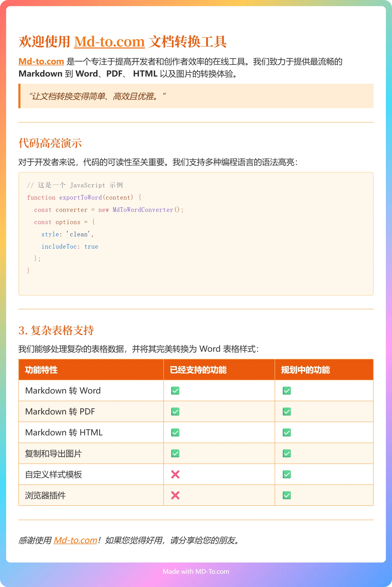Click the Md-to.com link in the main title
Screen dimensions: 392x587
pyautogui.click(x=109, y=42)
